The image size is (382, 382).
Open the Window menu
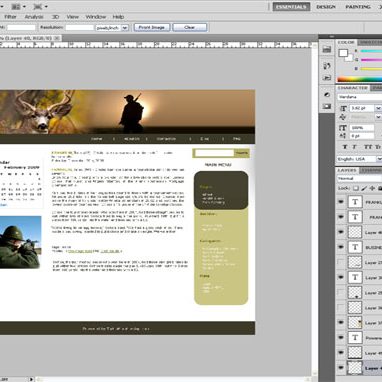coord(96,17)
